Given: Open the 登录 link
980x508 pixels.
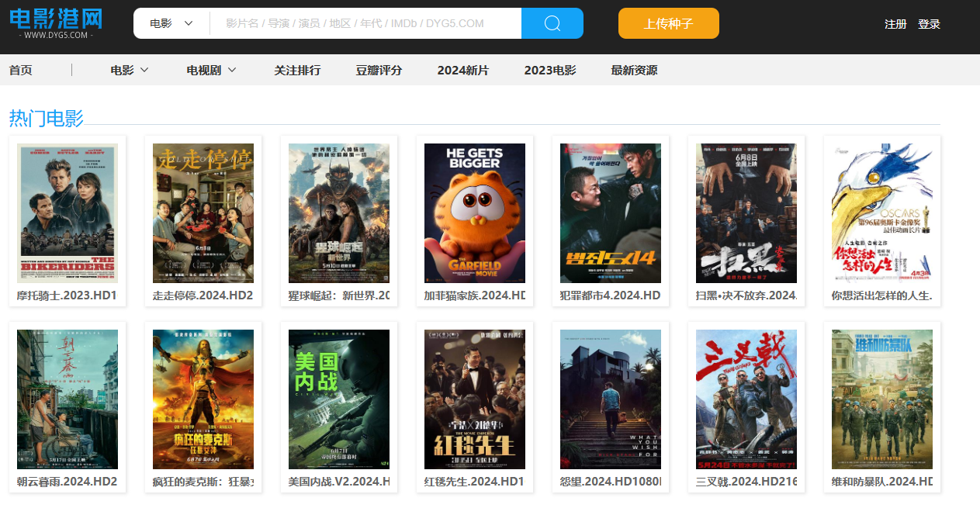Looking at the screenshot, I should (929, 24).
